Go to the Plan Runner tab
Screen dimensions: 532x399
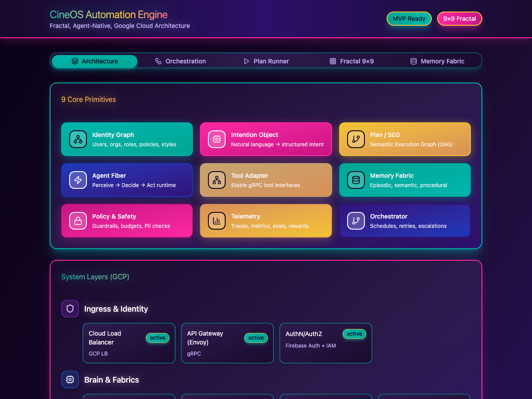[266, 61]
